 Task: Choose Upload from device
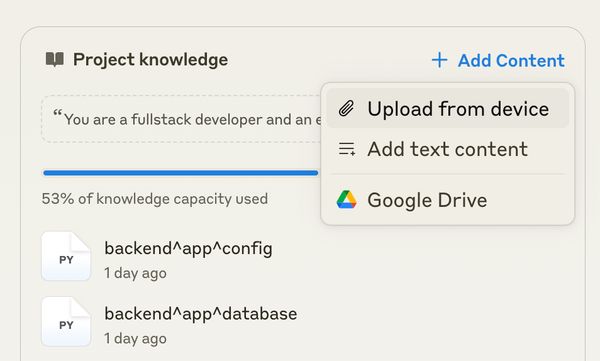point(448,108)
